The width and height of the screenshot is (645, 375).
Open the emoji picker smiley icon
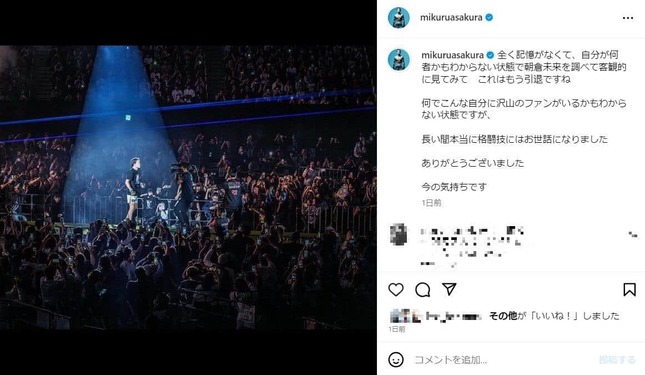pyautogui.click(x=396, y=360)
